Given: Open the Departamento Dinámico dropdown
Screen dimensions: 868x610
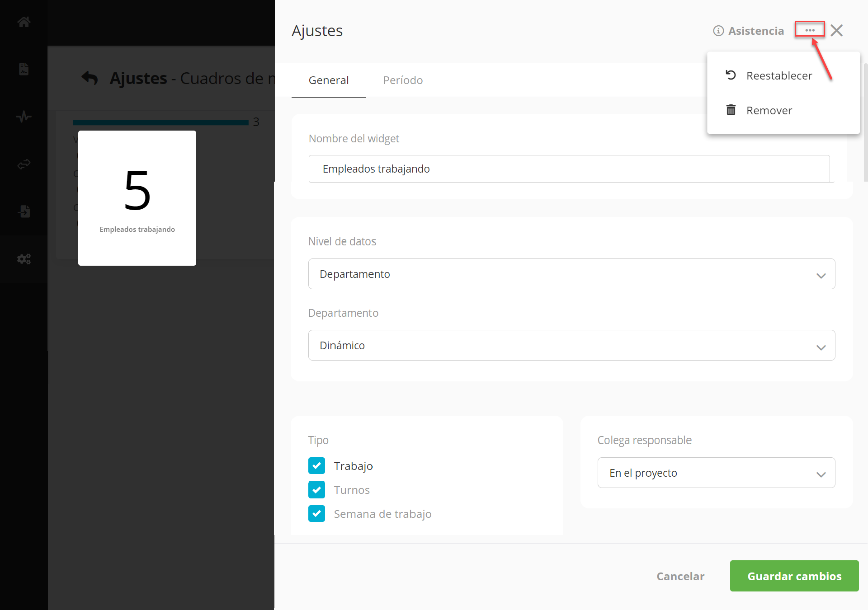Looking at the screenshot, I should 571,345.
